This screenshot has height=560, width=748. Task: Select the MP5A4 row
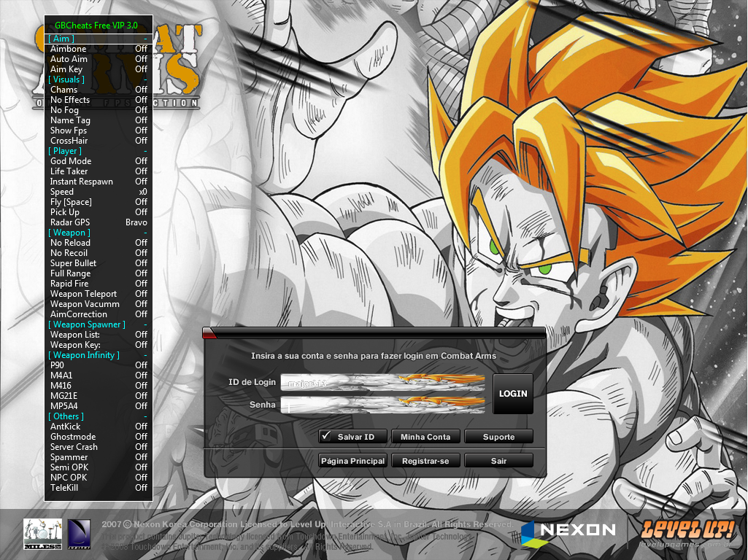click(x=99, y=406)
